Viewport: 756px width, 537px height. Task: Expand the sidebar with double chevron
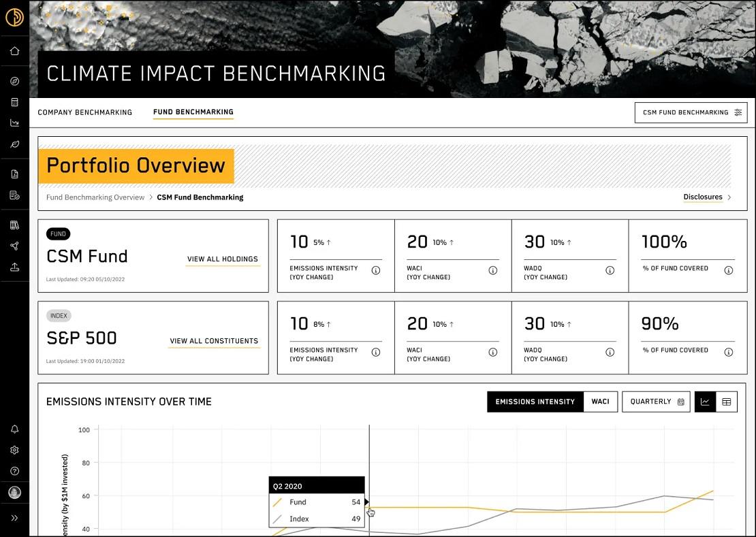pyautogui.click(x=14, y=518)
